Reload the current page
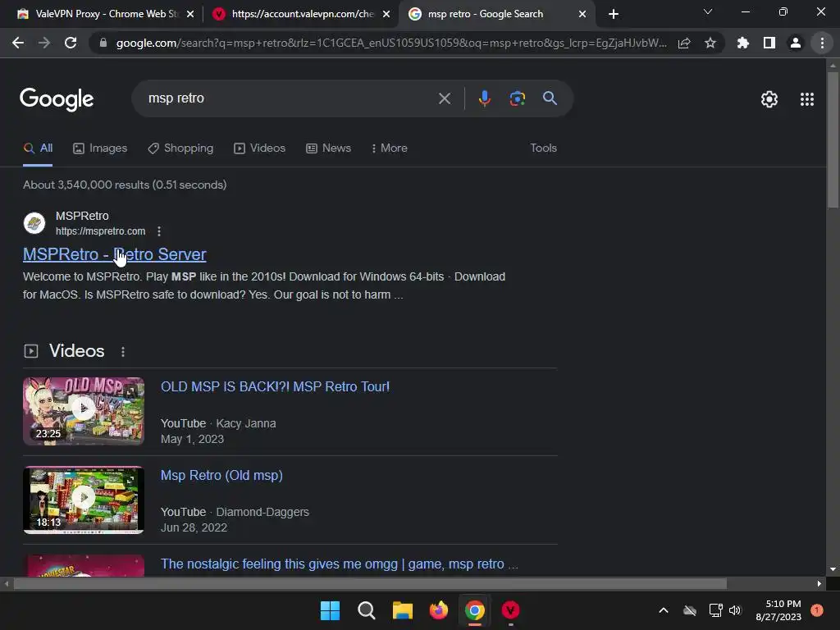 pyautogui.click(x=71, y=43)
